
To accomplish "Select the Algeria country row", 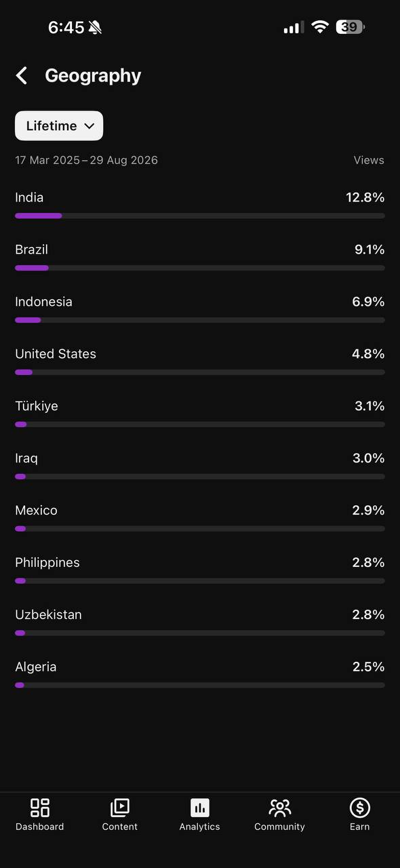I will 200,675.
